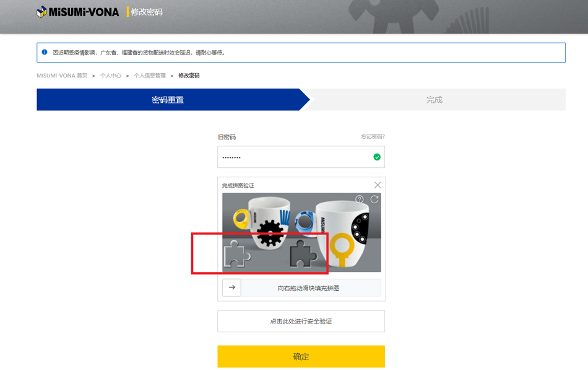Viewport: 588px width, 370px height.
Task: Click the green checkmark in password field
Action: 377,157
